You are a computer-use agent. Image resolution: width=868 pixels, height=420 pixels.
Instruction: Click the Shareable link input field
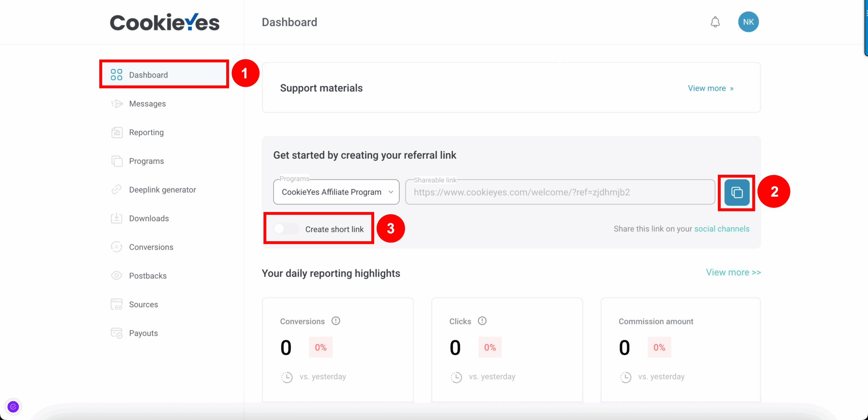point(560,192)
